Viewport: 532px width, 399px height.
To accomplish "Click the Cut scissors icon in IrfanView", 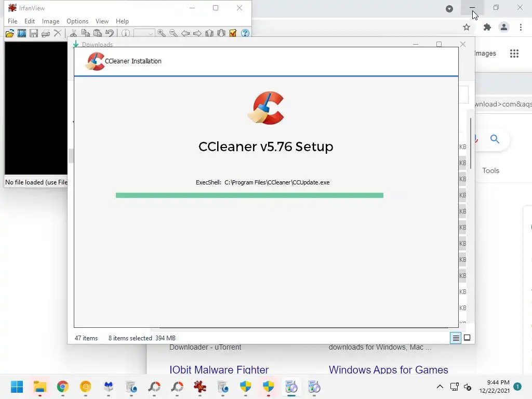I will [x=73, y=33].
